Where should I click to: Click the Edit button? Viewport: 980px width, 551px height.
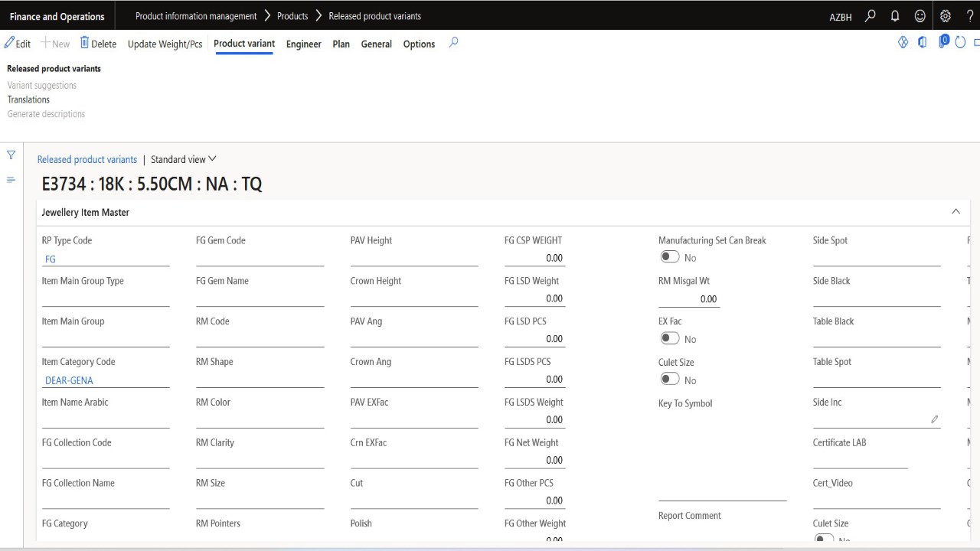(18, 44)
